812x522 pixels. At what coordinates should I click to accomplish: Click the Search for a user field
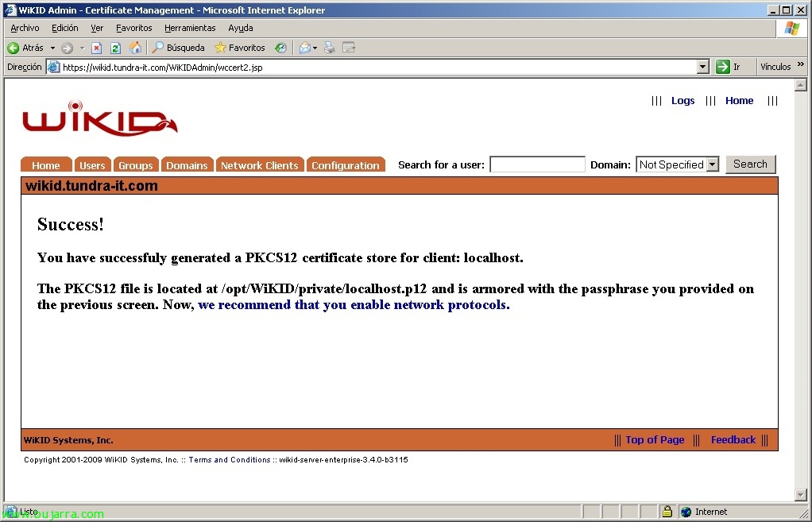pyautogui.click(x=538, y=164)
